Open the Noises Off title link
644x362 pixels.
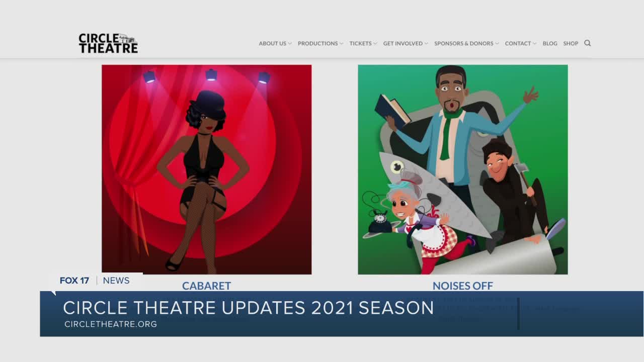click(463, 286)
